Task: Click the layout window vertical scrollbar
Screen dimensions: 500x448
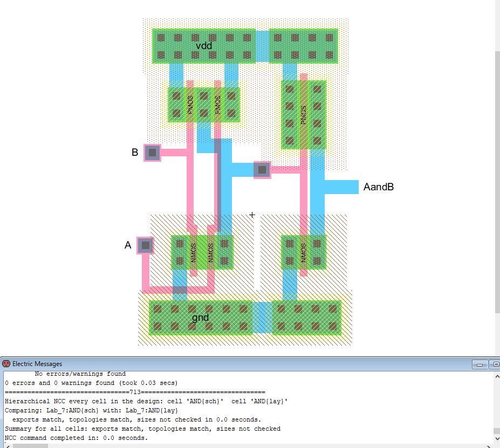Action: pos(497,182)
